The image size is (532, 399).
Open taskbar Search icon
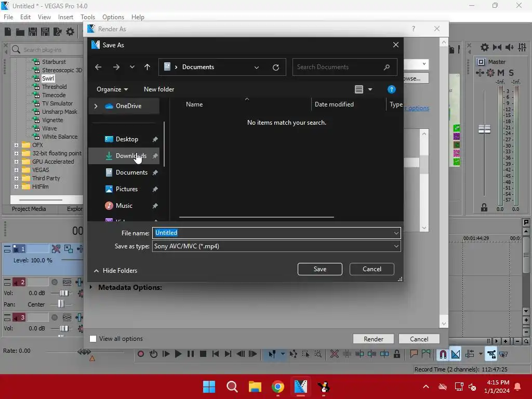coord(232,387)
